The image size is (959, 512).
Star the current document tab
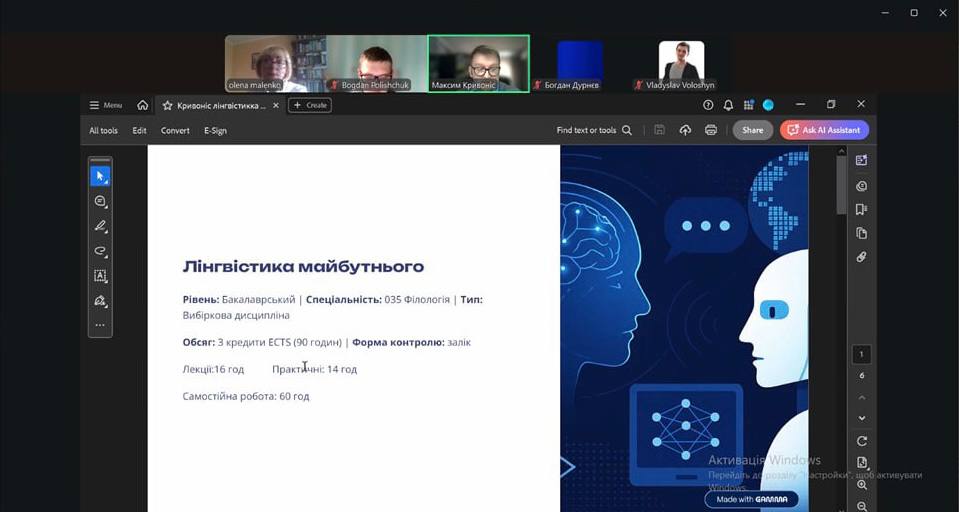pos(167,105)
